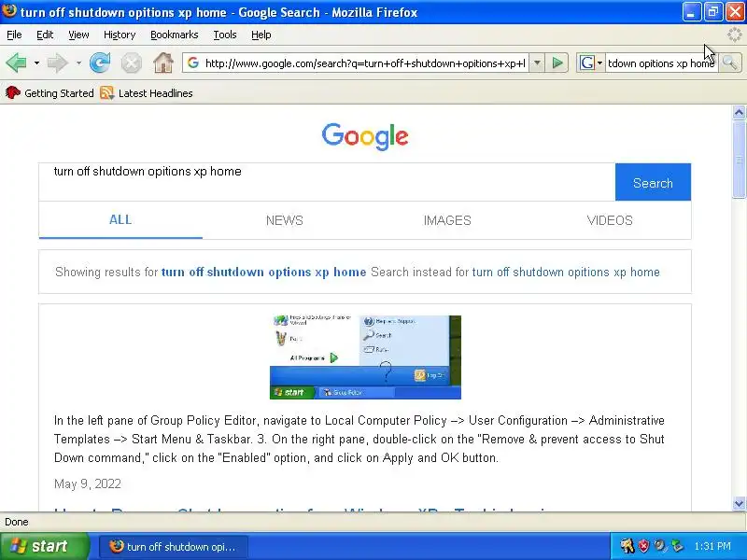Switch to the IMAGES tab
Screen dimensions: 747x560
[x=447, y=220]
